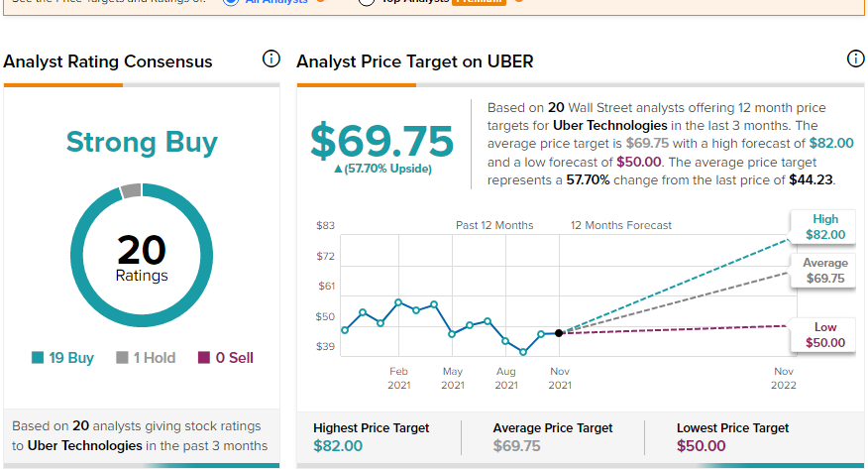
Task: Click the orange Premium badge
Action: pos(479,2)
